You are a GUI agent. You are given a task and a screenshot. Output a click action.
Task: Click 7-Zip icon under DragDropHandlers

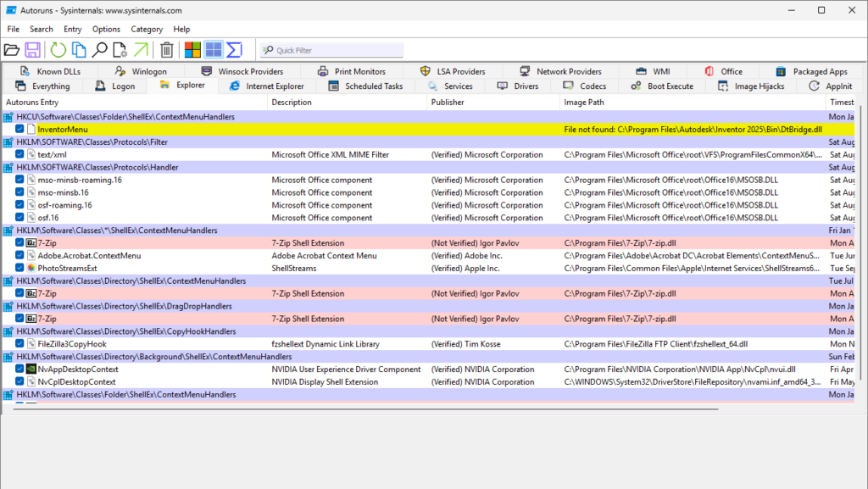coord(31,319)
